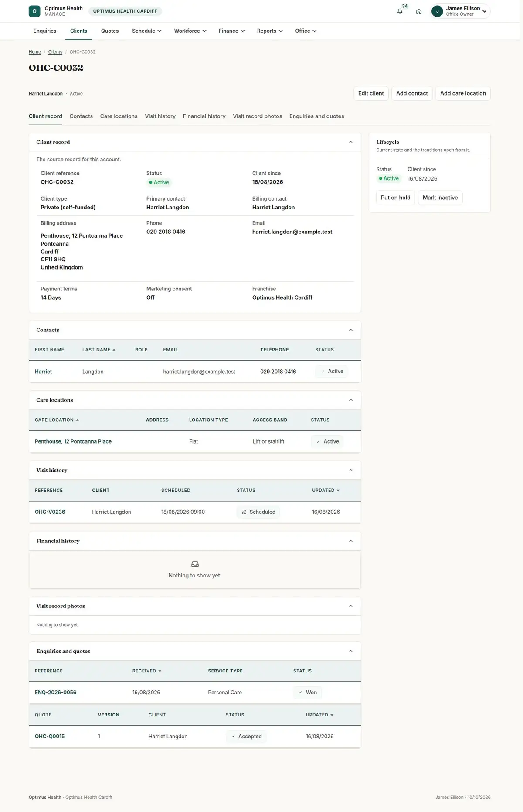Viewport: 523px width, 812px height.
Task: Follow the Clients breadcrumb link
Action: pos(55,52)
